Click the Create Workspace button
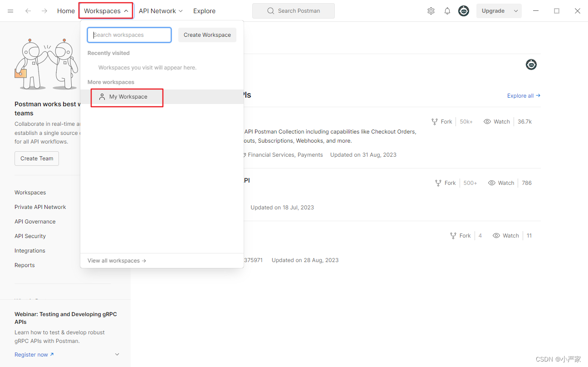Screen dimensions: 588x367 (x=207, y=35)
